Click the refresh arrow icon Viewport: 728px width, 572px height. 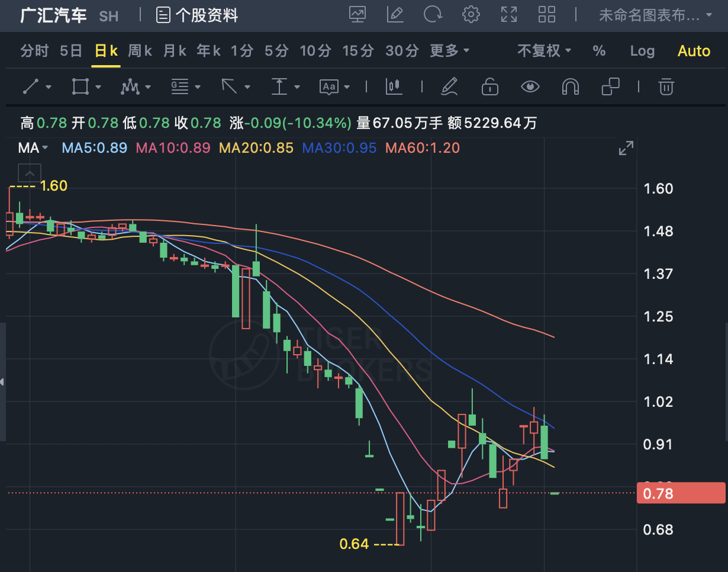[x=433, y=15]
